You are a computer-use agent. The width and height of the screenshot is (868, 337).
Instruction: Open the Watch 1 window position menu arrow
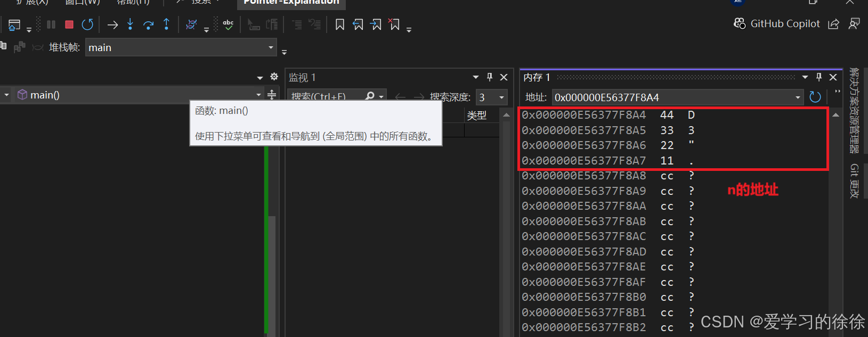click(x=476, y=77)
